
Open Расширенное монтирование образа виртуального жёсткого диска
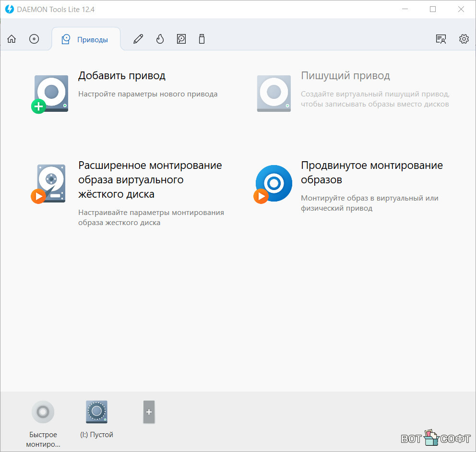pyautogui.click(x=150, y=179)
